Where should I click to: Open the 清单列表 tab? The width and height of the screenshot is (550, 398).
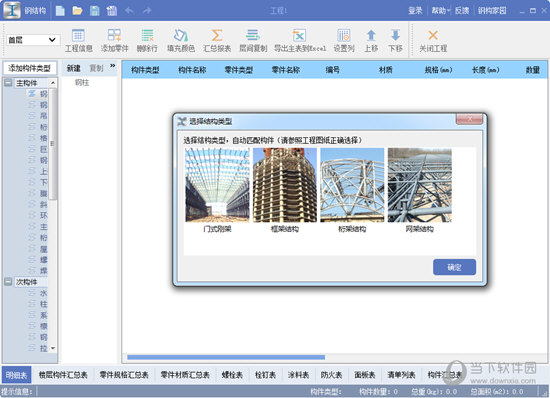coord(401,375)
